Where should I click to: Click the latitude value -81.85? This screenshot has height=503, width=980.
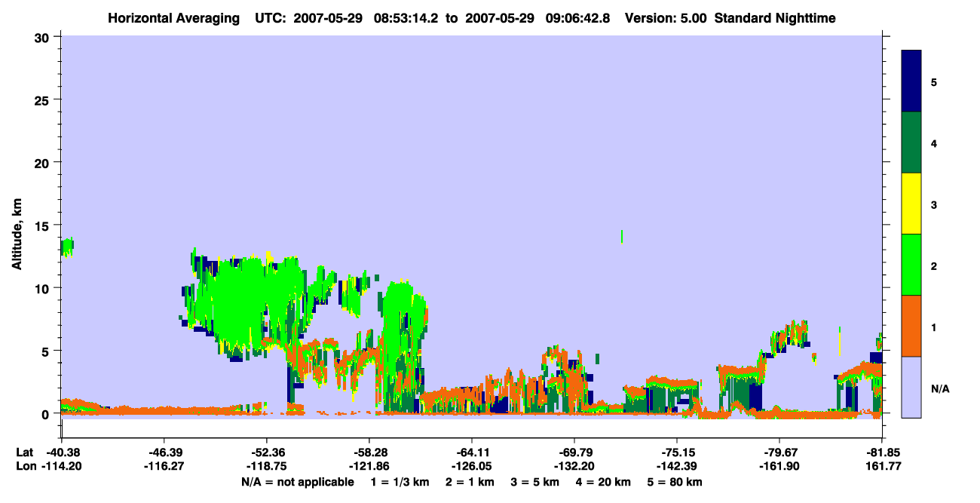(882, 452)
